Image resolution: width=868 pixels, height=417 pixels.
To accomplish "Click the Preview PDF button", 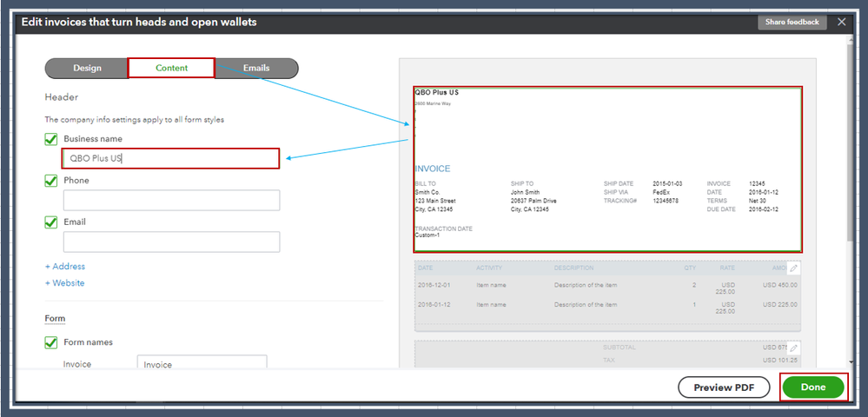I will tap(724, 387).
